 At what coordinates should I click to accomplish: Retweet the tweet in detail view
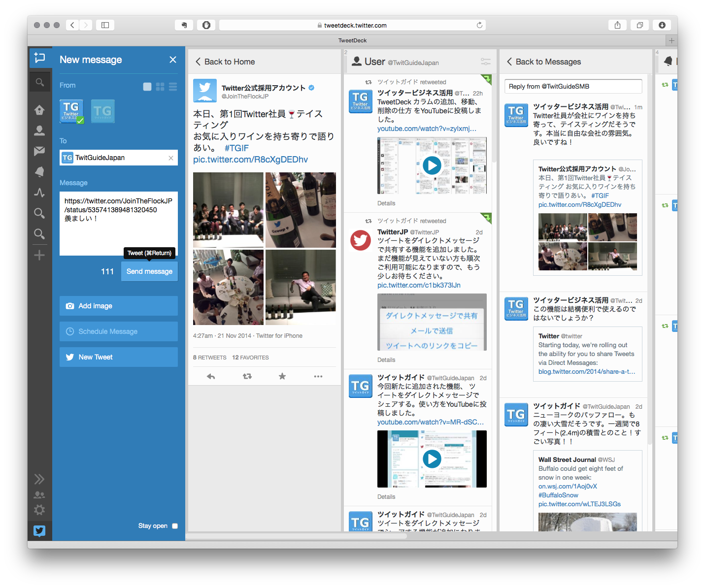click(247, 376)
